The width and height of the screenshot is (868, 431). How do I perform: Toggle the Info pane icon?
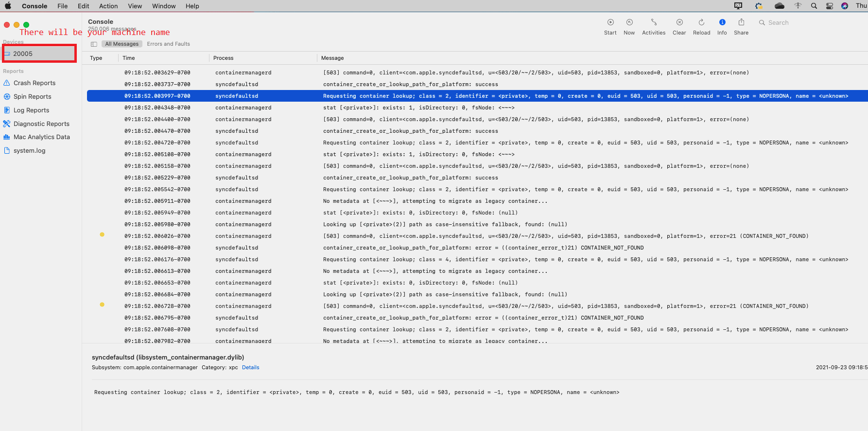point(722,22)
